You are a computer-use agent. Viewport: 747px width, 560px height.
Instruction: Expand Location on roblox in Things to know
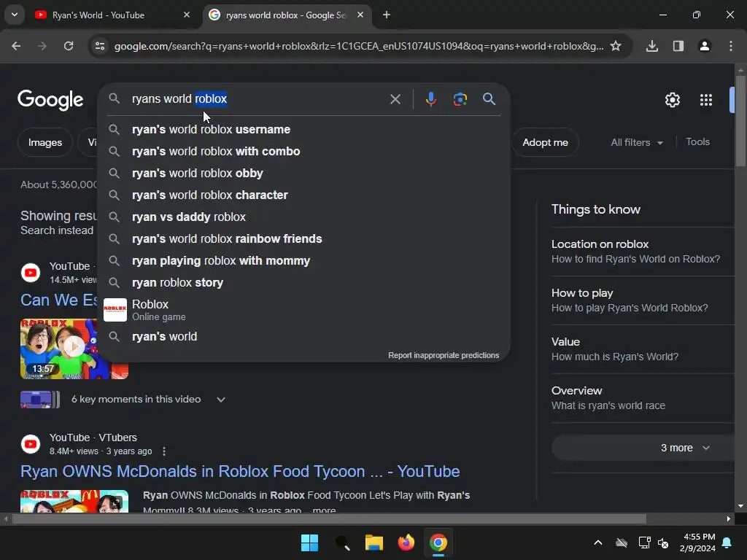click(x=643, y=252)
